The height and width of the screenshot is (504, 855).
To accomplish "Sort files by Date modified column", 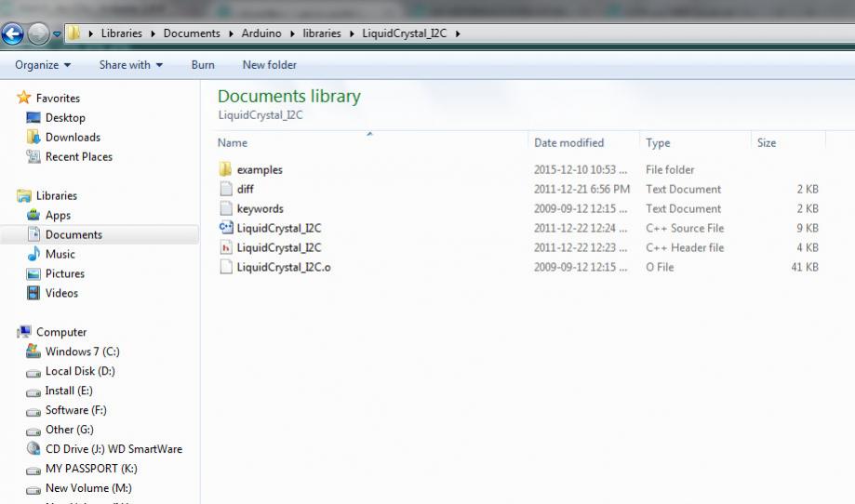I will pyautogui.click(x=568, y=143).
